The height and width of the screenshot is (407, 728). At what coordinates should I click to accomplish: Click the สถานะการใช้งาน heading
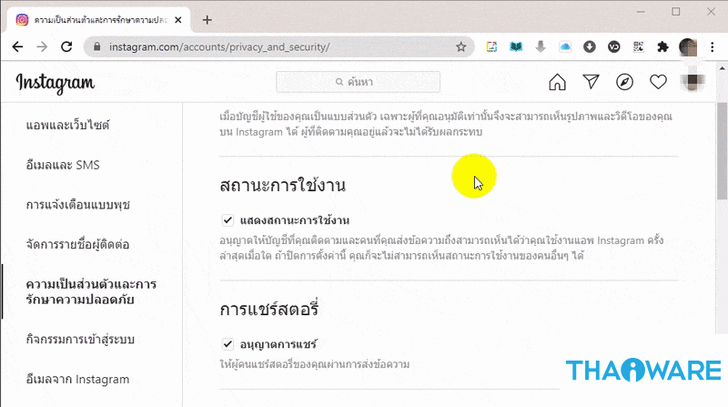coord(282,185)
